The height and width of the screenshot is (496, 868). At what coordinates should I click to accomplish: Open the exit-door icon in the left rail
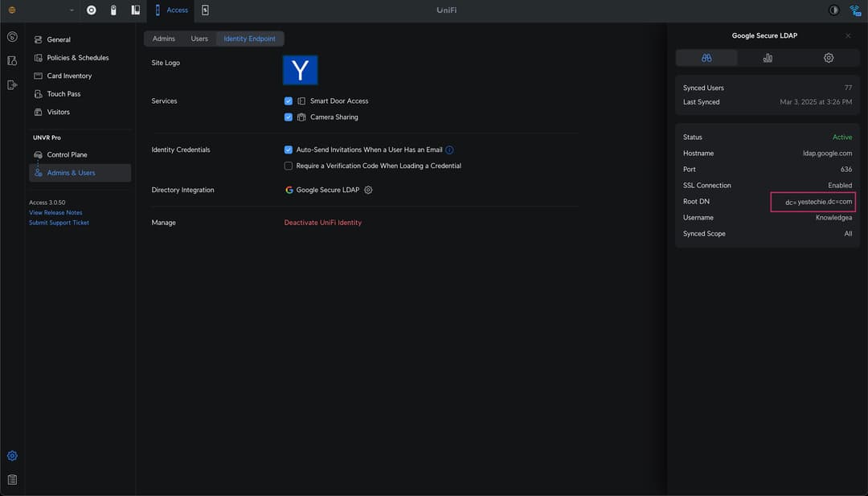tap(12, 84)
